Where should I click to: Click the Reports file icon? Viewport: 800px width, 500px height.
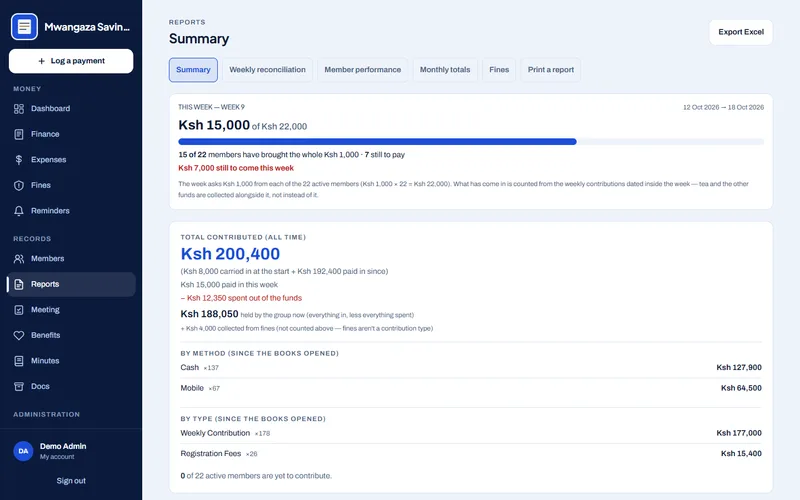[x=19, y=284]
